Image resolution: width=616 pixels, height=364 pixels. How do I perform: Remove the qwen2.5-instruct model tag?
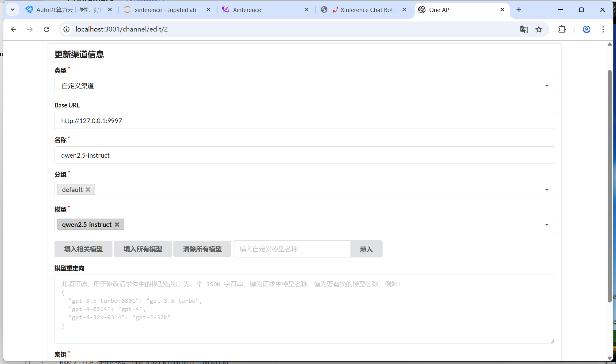(x=117, y=224)
